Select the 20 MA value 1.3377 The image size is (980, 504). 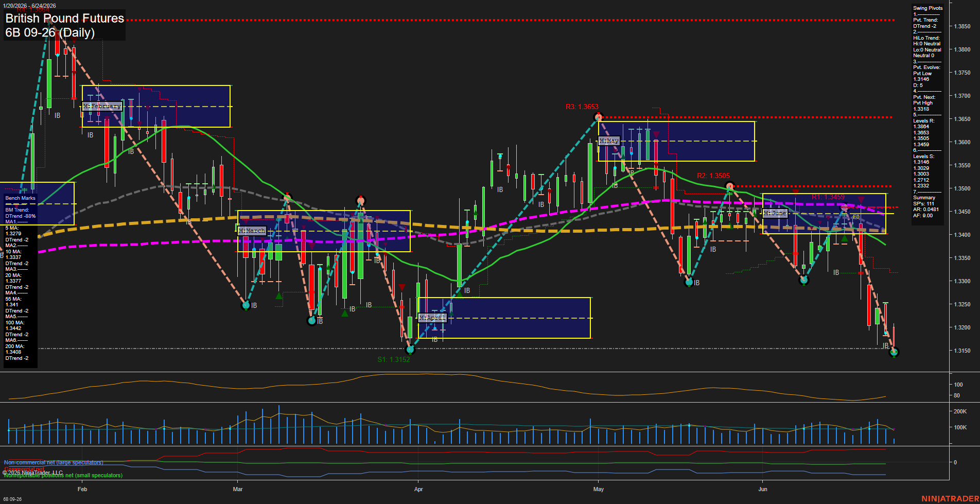pyautogui.click(x=13, y=281)
